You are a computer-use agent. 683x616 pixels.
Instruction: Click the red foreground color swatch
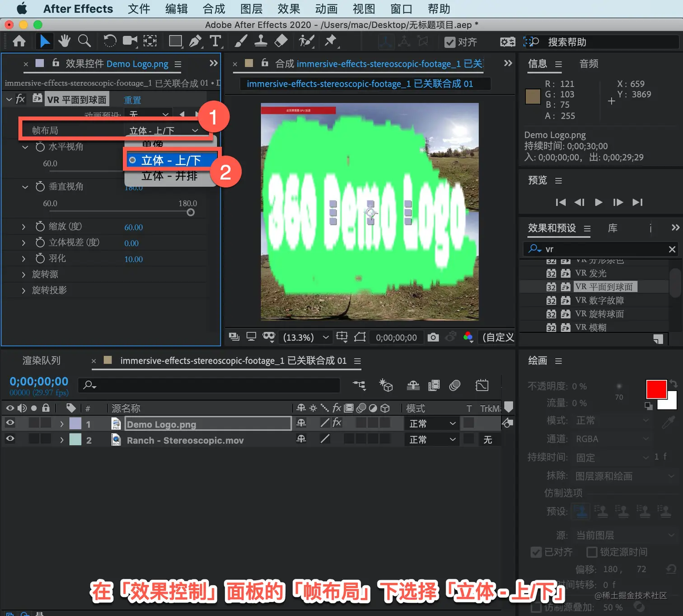point(656,389)
